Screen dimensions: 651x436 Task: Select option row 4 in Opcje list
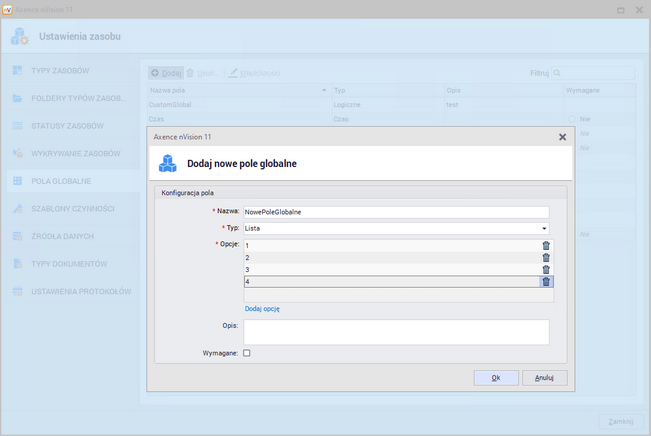point(390,281)
